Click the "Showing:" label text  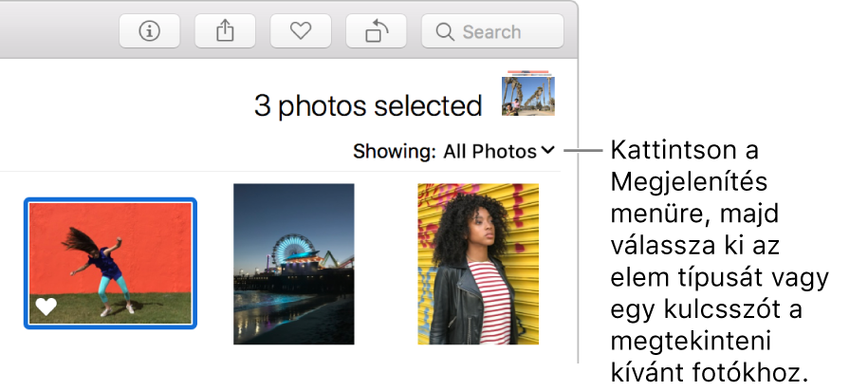click(x=394, y=151)
